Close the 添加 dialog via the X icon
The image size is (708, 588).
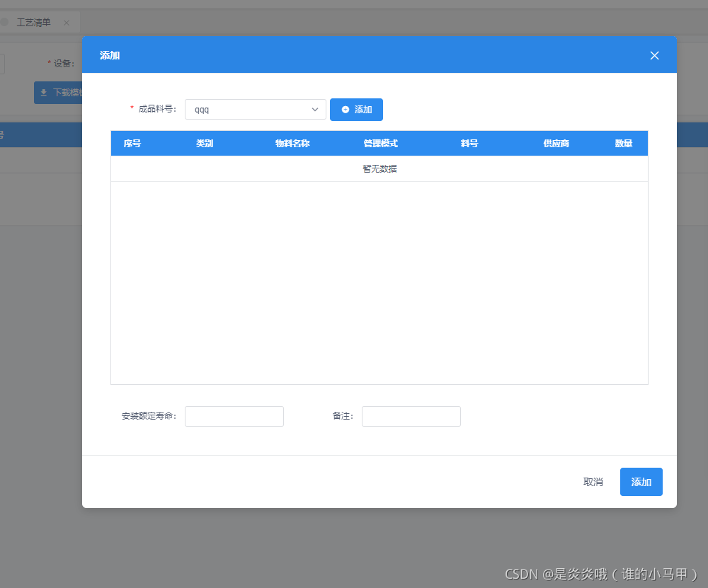point(654,55)
